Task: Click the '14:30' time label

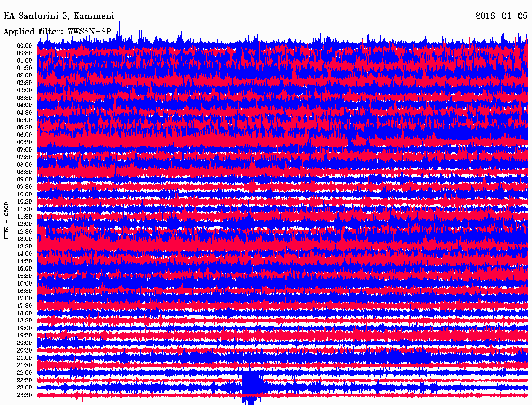Action: [x=24, y=262]
